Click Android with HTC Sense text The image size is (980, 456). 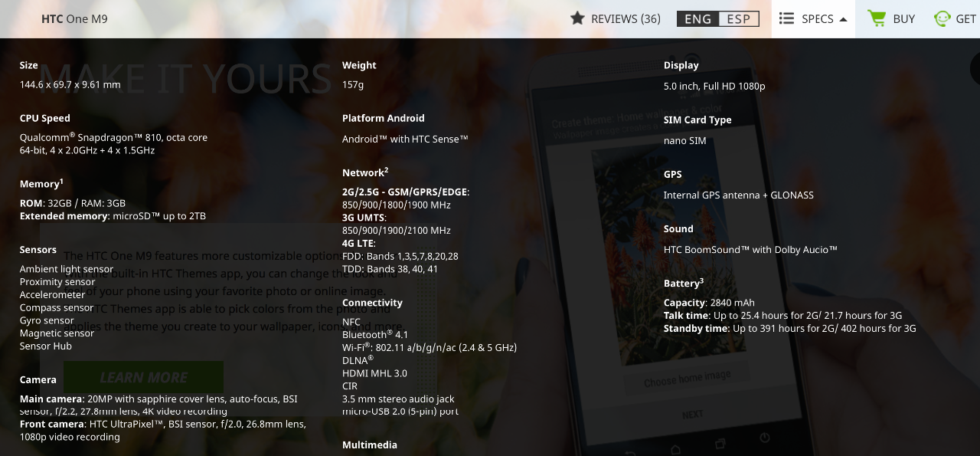pos(405,139)
